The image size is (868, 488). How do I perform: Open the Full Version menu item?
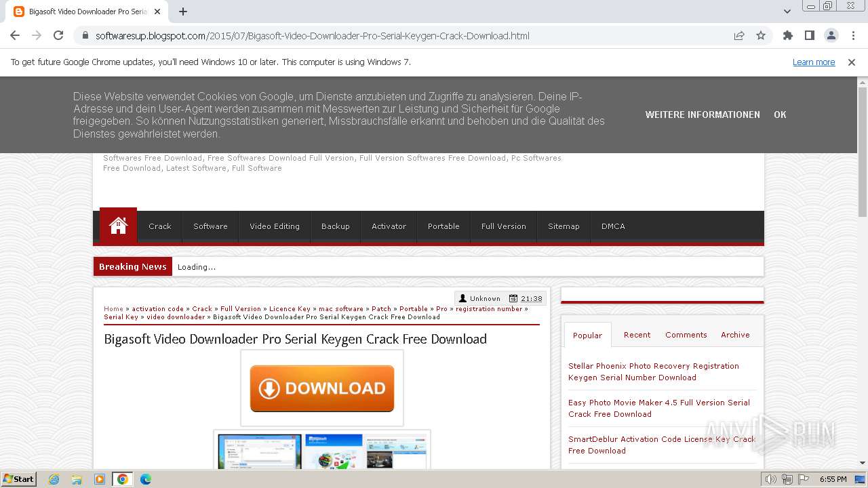pos(504,226)
